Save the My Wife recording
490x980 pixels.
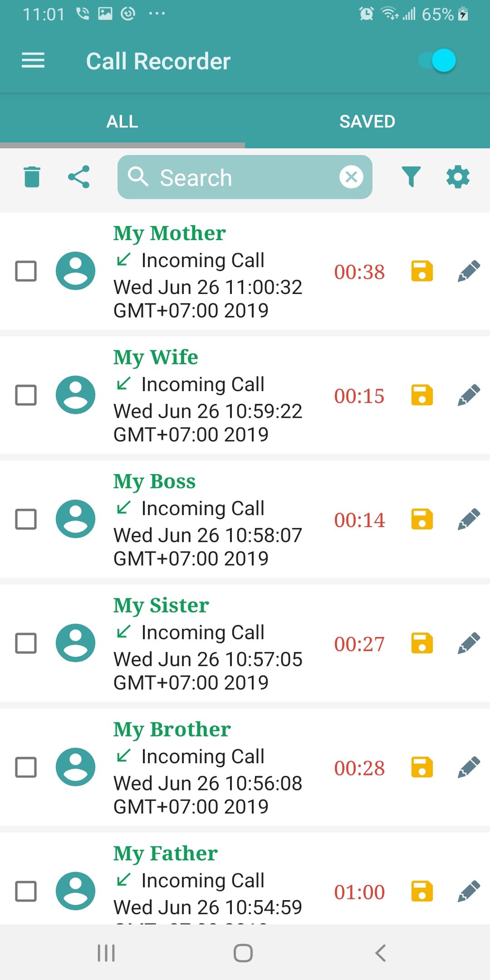(x=422, y=395)
